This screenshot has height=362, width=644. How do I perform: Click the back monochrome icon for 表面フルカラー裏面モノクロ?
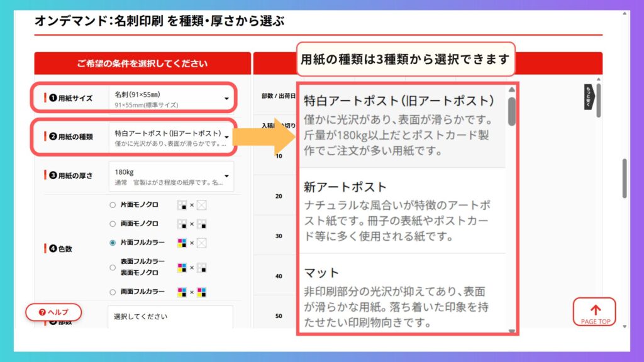tap(202, 268)
